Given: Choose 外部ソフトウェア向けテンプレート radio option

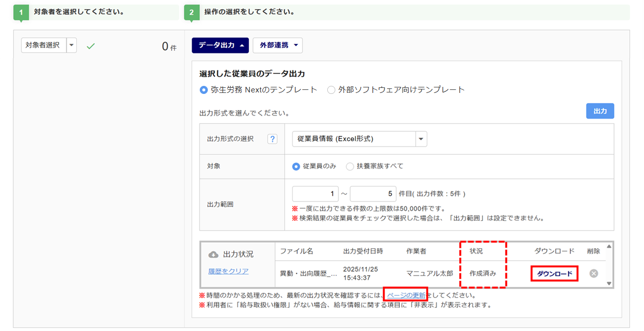Looking at the screenshot, I should point(331,90).
